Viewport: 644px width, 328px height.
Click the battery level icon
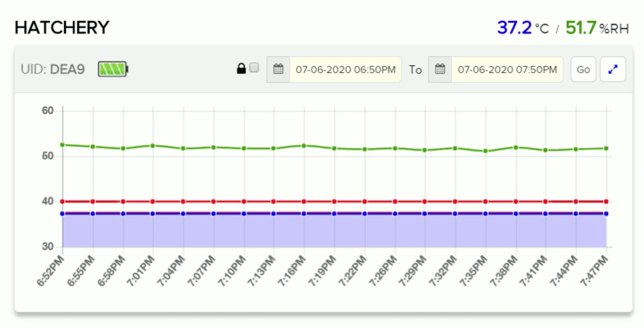tap(113, 69)
